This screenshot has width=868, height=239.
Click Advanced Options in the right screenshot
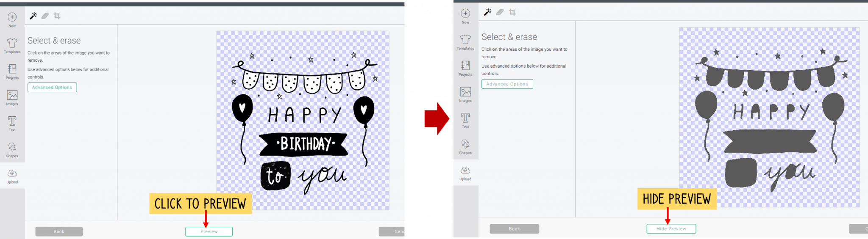(x=507, y=84)
